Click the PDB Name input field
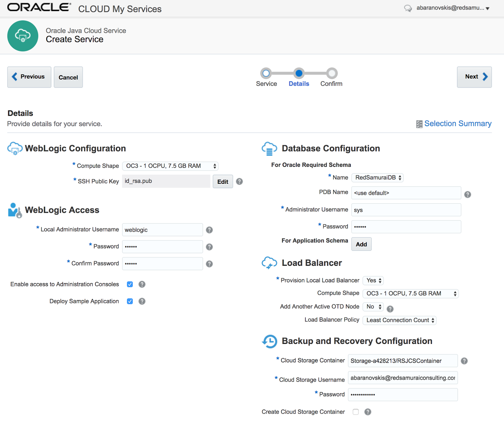 click(406, 193)
